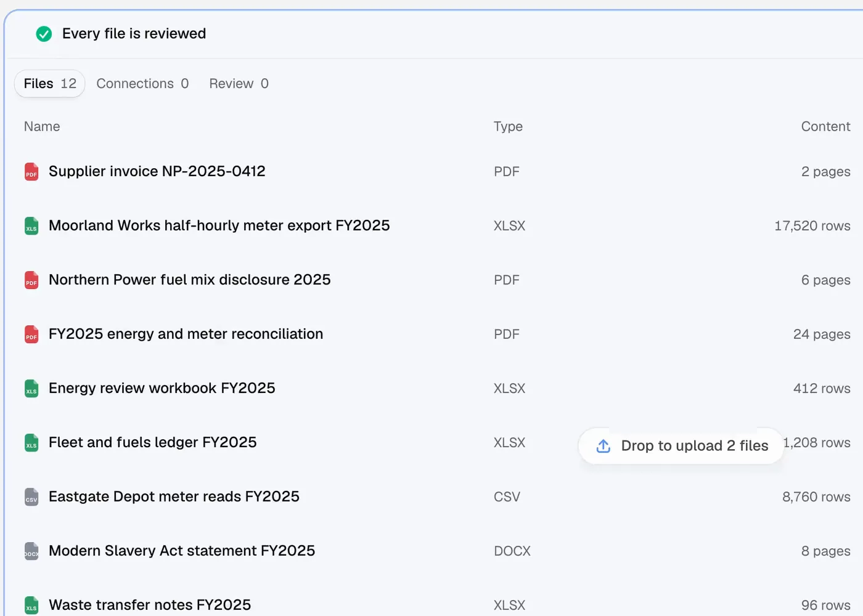Click the DOCX type cell for Modern Slavery Act statement

point(512,551)
